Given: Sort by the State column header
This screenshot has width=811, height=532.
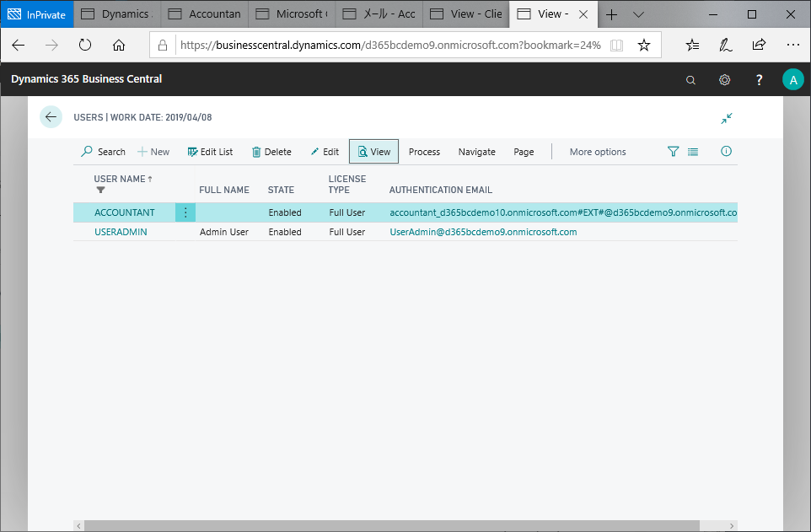Looking at the screenshot, I should [281, 190].
